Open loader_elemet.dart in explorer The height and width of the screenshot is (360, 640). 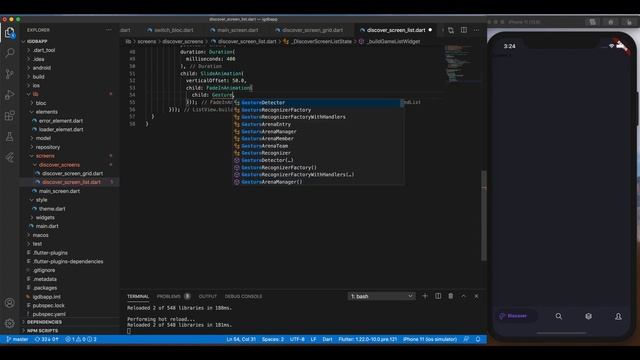61,129
